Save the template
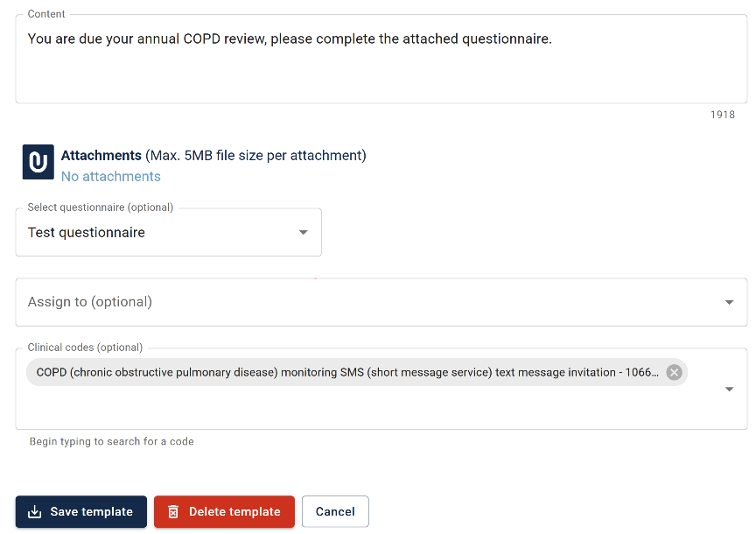This screenshot has width=756, height=534. (x=81, y=512)
